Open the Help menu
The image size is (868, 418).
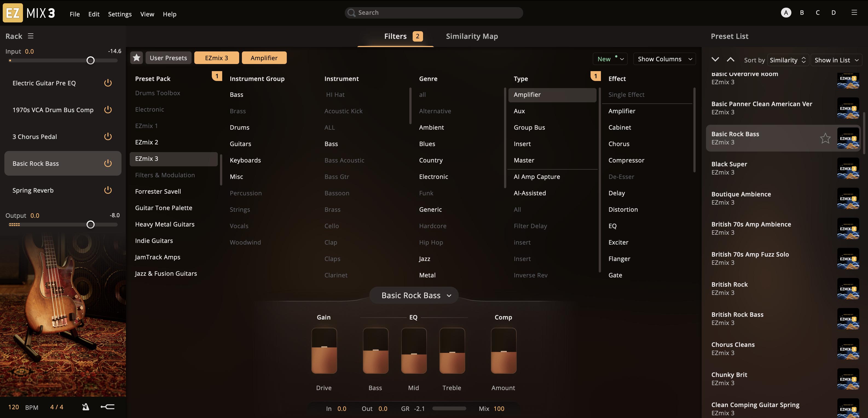pos(169,14)
